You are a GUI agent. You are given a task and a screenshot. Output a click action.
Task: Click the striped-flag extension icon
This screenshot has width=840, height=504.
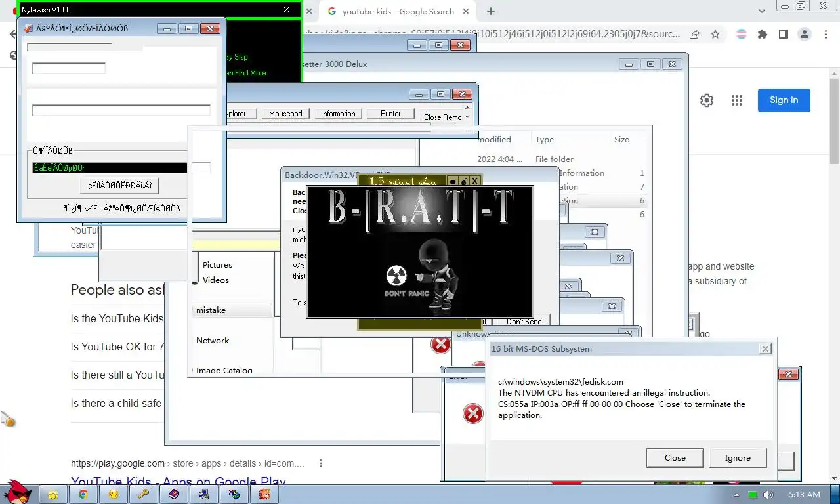click(x=742, y=34)
